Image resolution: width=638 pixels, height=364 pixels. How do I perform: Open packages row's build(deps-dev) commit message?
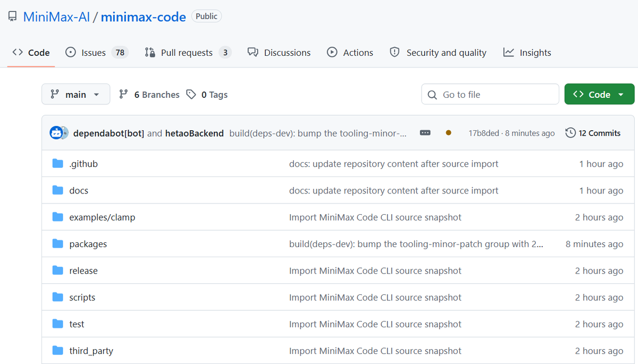coord(416,244)
